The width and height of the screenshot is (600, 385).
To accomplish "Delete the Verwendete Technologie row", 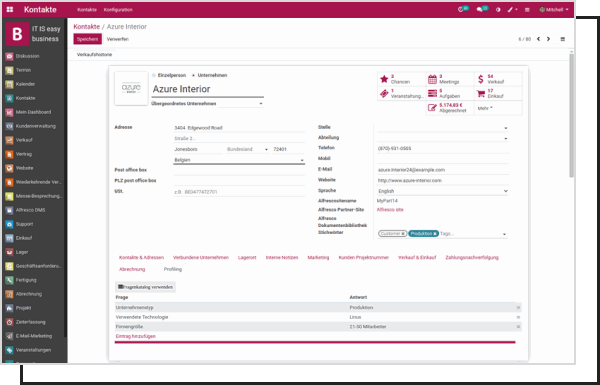I will click(518, 317).
